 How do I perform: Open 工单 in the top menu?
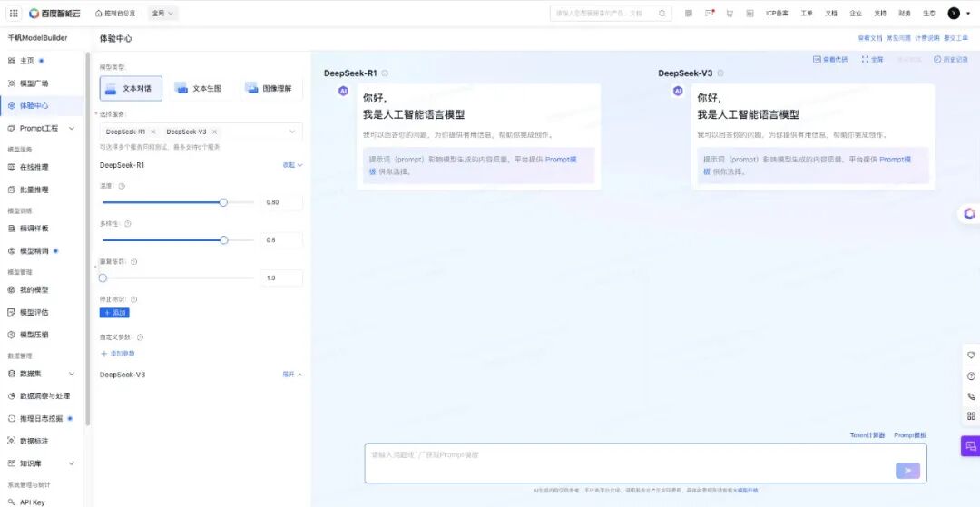point(807,13)
